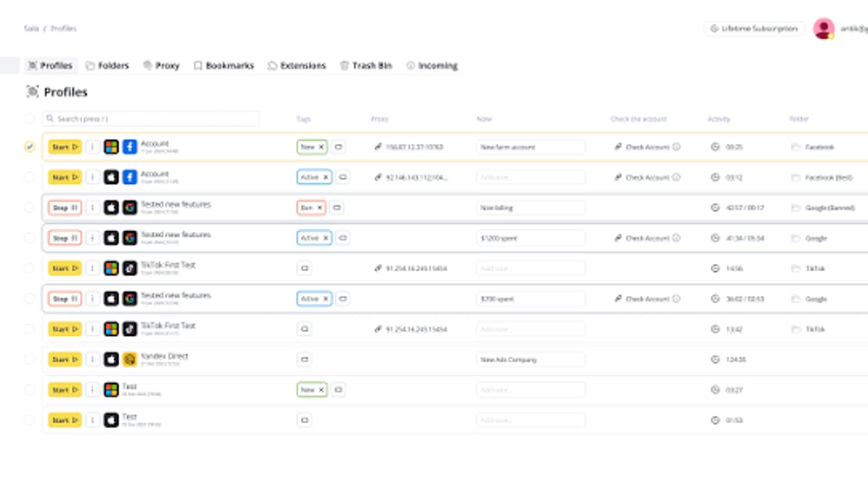
Task: Open three-dot menu for New farm account row
Action: tap(93, 147)
